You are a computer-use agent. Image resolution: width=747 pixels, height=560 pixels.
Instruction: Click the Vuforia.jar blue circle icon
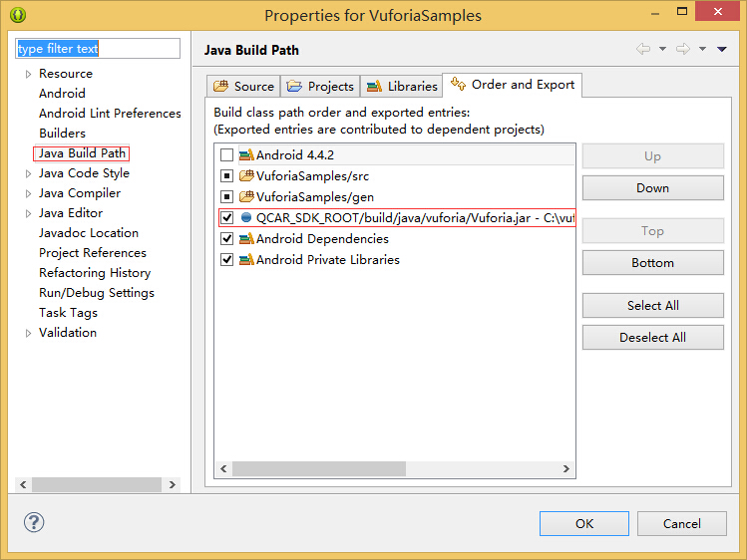coord(246,217)
